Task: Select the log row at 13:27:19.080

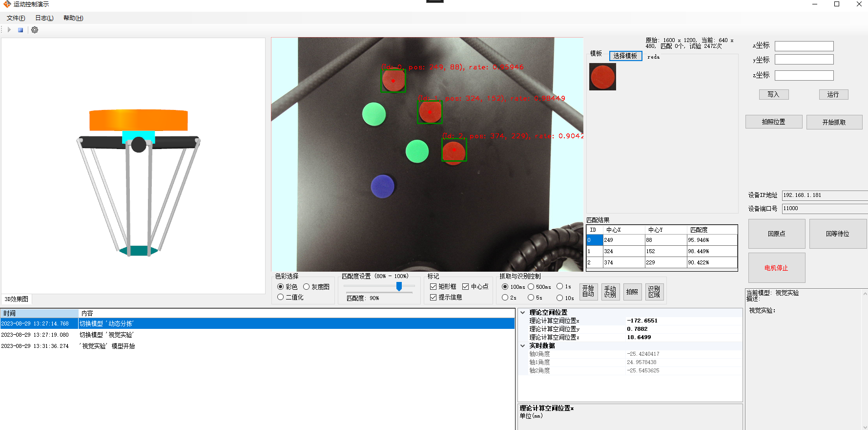Action: pyautogui.click(x=258, y=335)
